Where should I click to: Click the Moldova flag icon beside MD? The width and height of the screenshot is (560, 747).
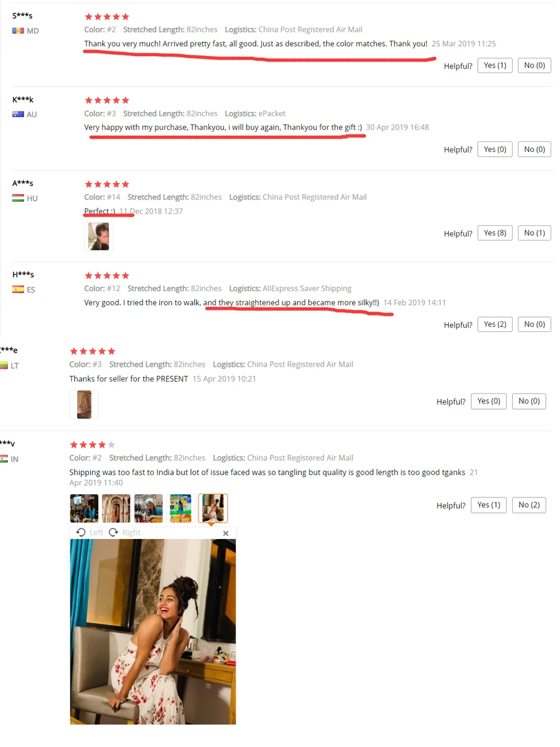click(18, 31)
